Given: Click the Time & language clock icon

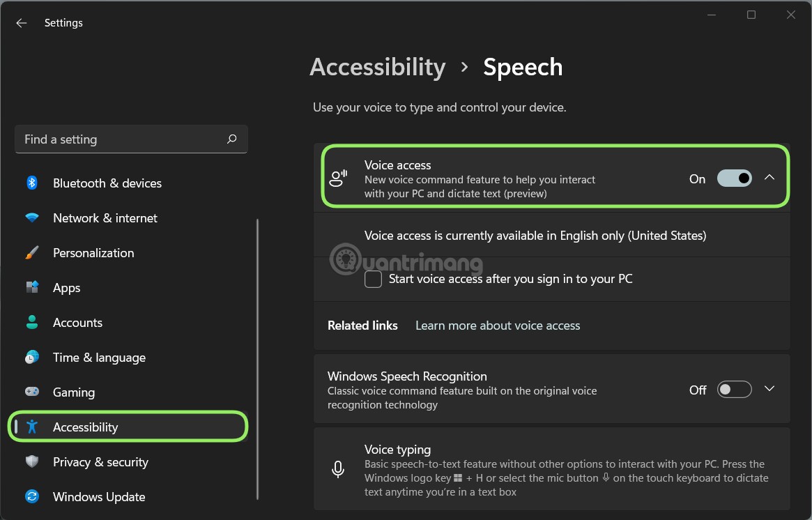Looking at the screenshot, I should [32, 358].
